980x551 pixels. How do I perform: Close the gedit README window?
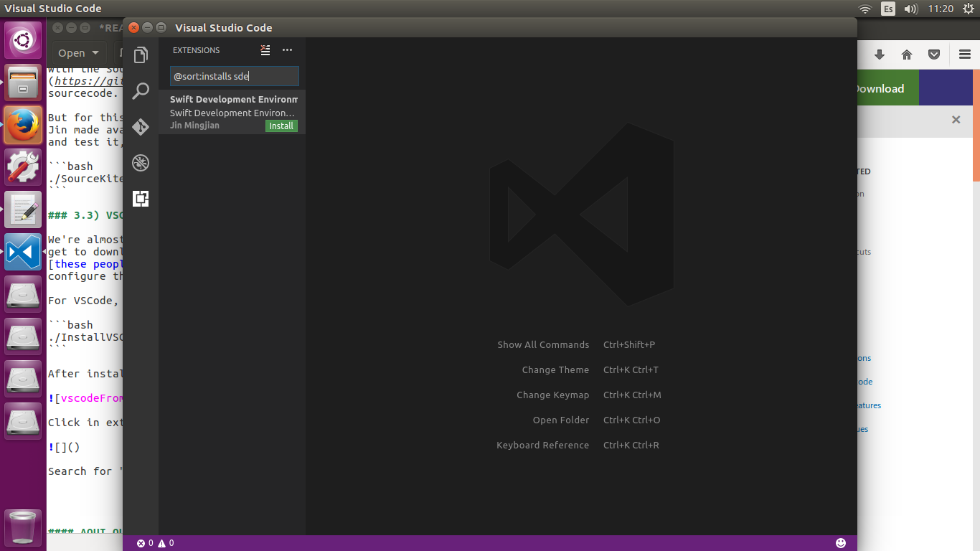click(x=57, y=28)
